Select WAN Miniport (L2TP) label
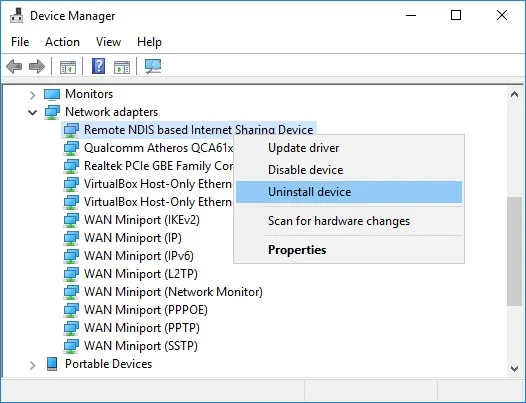526x403 pixels. [141, 274]
